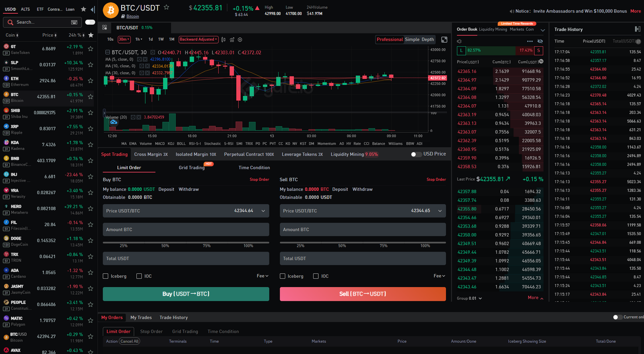Switch to the Time Condition tab
Image resolution: width=644 pixels, height=354 pixels.
click(x=254, y=168)
